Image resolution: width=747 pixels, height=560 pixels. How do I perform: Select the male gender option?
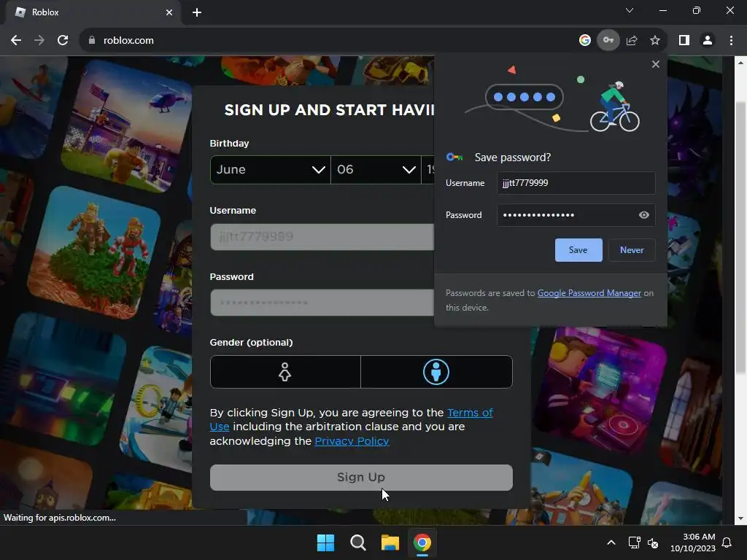click(436, 372)
